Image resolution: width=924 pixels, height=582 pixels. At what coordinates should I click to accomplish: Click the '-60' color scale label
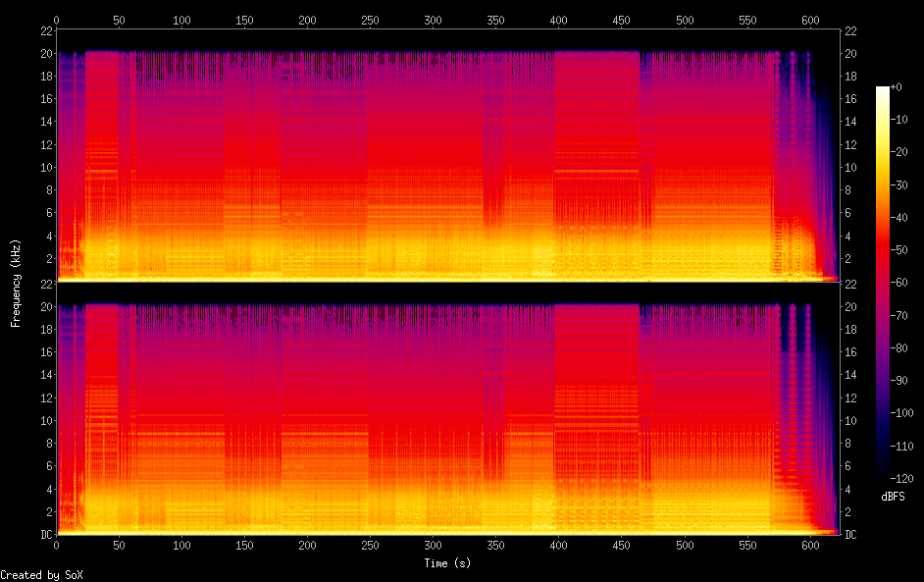tap(898, 283)
